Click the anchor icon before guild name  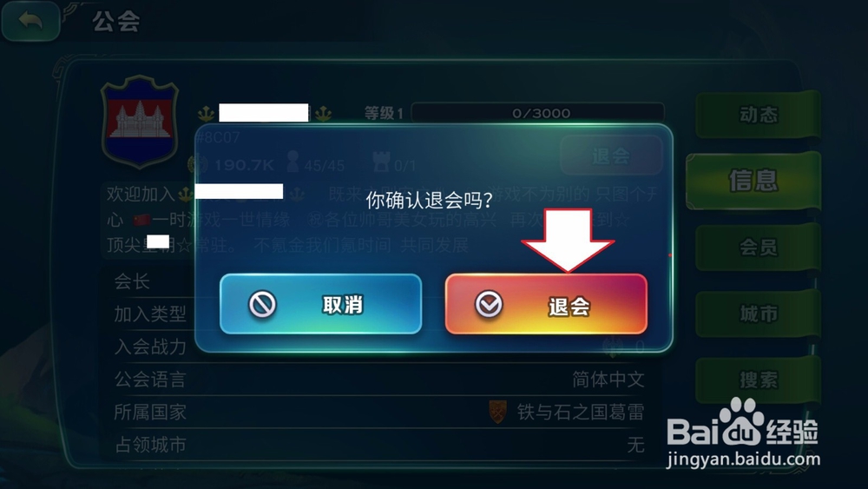pyautogui.click(x=206, y=114)
